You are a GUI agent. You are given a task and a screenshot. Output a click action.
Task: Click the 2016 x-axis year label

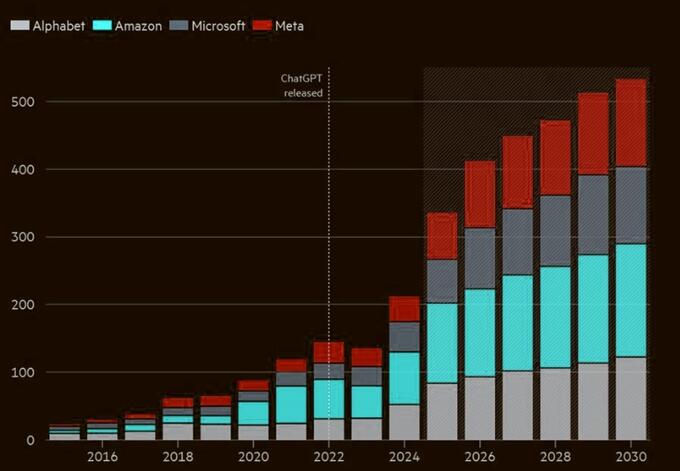click(x=102, y=457)
